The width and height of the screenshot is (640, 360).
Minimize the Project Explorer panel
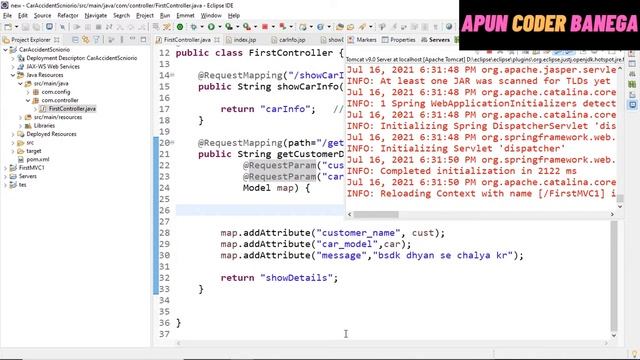132,39
